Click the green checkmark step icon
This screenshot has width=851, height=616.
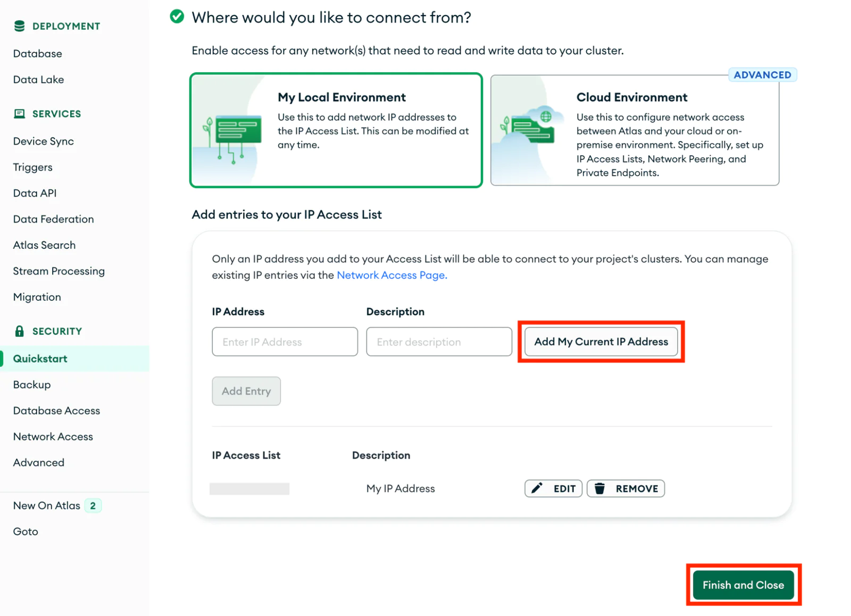[x=177, y=16]
